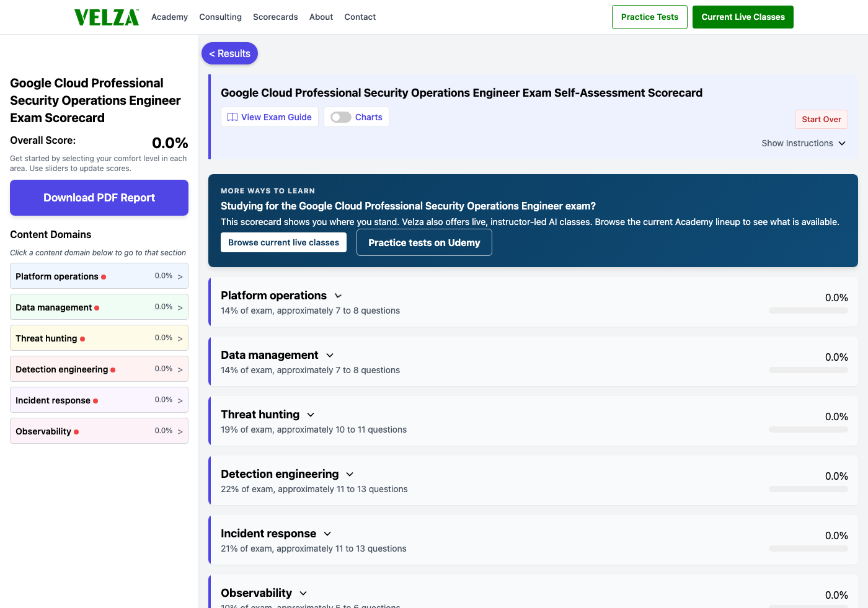
Task: Jump to Incident response in sidebar
Action: 99,400
